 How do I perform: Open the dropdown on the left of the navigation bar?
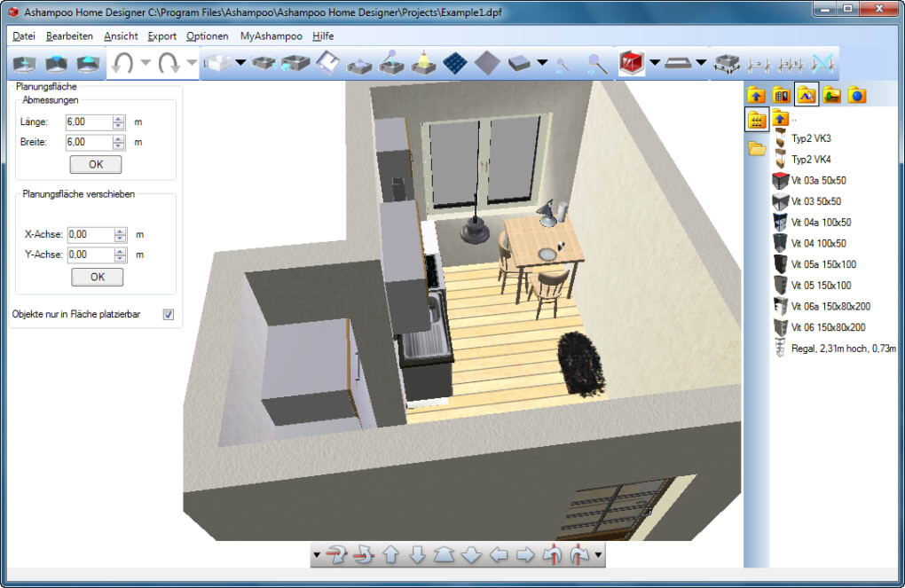point(317,555)
